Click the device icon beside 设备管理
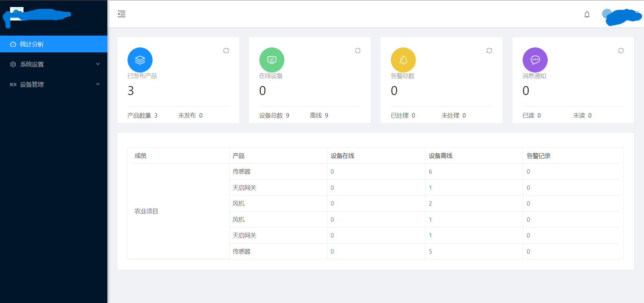Image resolution: width=644 pixels, height=303 pixels. click(13, 84)
